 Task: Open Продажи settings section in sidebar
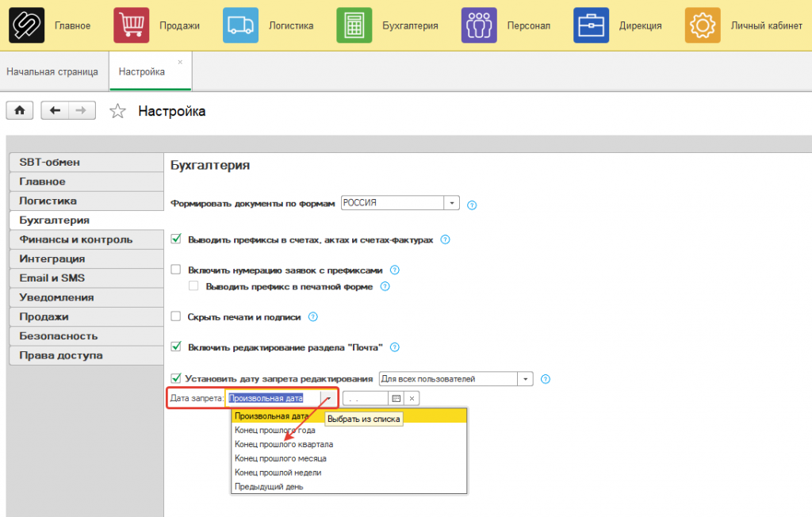86,316
